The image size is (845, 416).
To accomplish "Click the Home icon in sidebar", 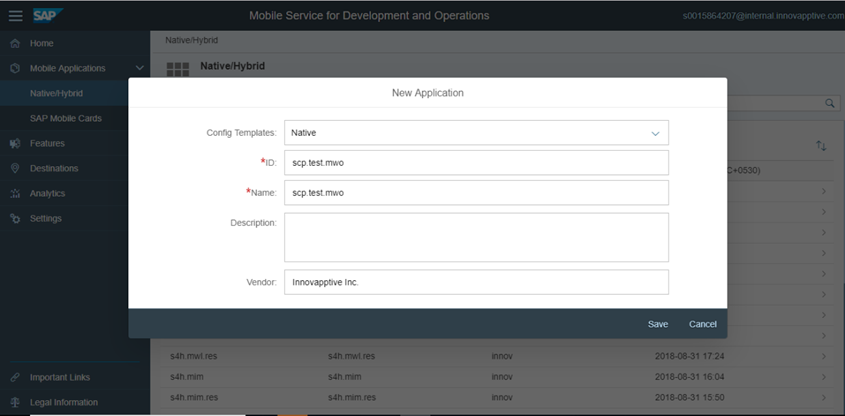I will 15,44.
